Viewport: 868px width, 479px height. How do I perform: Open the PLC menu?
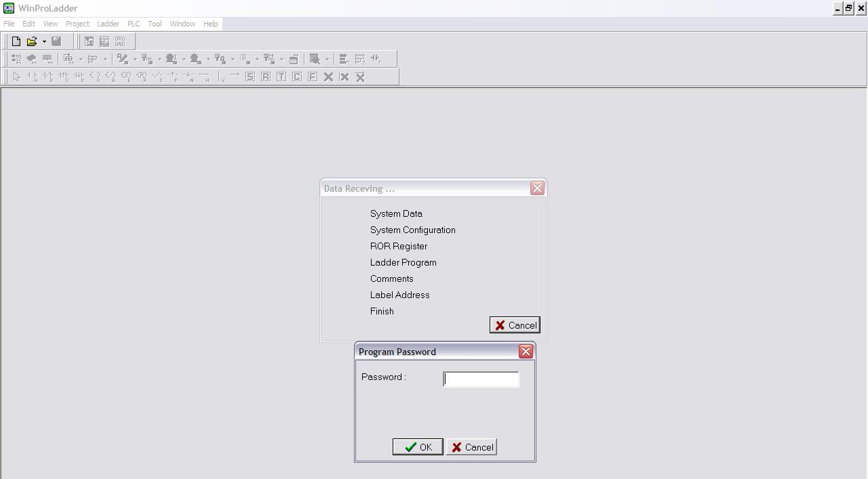click(x=134, y=24)
